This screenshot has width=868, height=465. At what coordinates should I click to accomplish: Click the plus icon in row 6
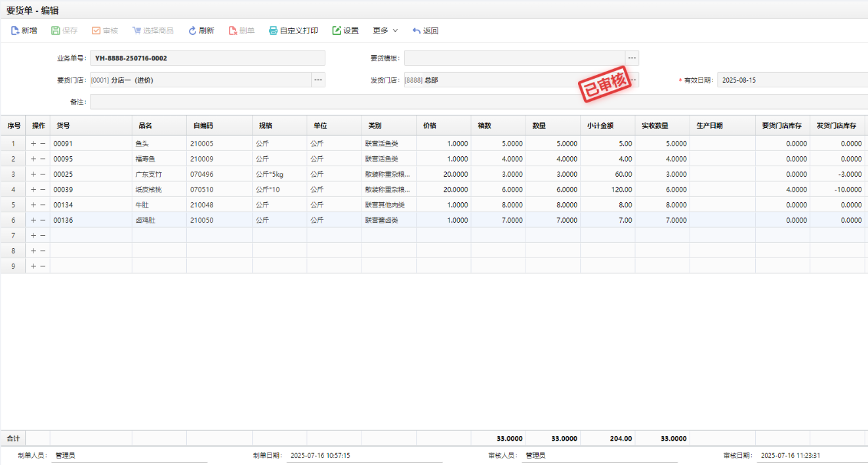click(x=33, y=220)
